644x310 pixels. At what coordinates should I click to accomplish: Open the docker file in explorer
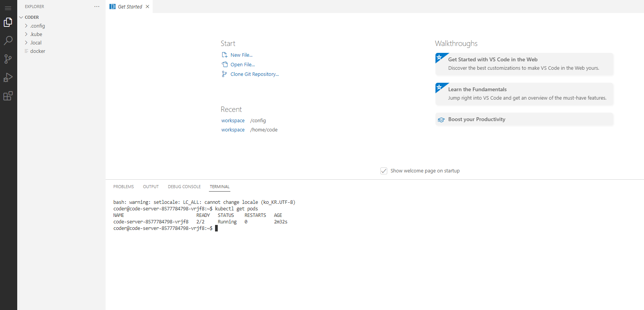(x=61, y=51)
